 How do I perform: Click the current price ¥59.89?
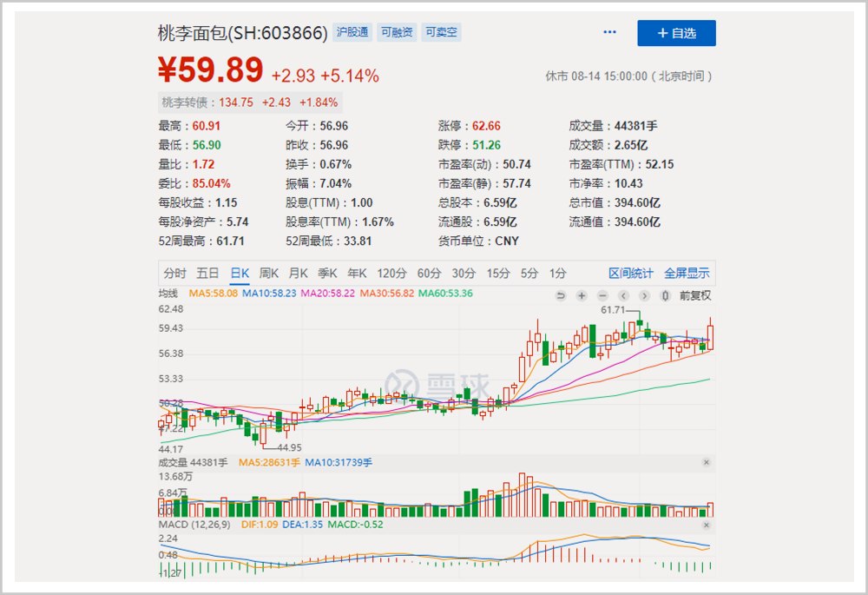210,70
